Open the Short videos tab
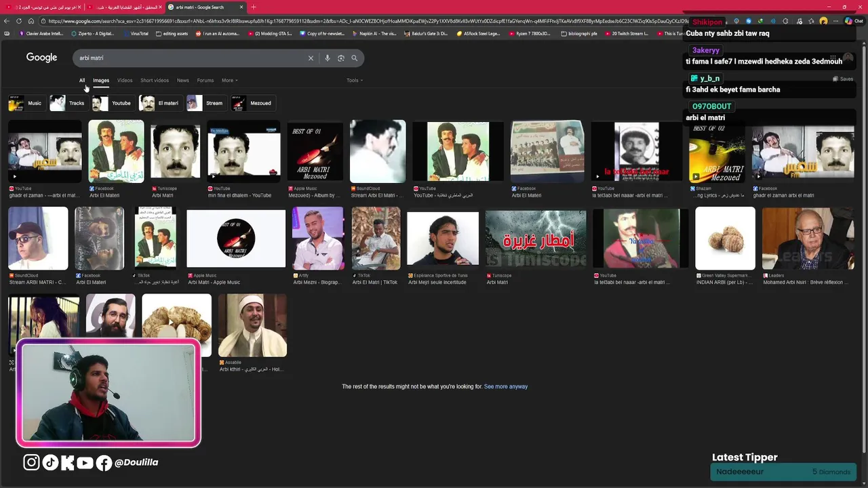 tap(155, 81)
